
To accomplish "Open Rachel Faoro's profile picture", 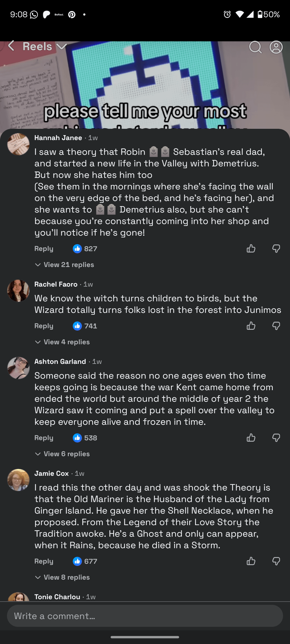I will pyautogui.click(x=18, y=291).
